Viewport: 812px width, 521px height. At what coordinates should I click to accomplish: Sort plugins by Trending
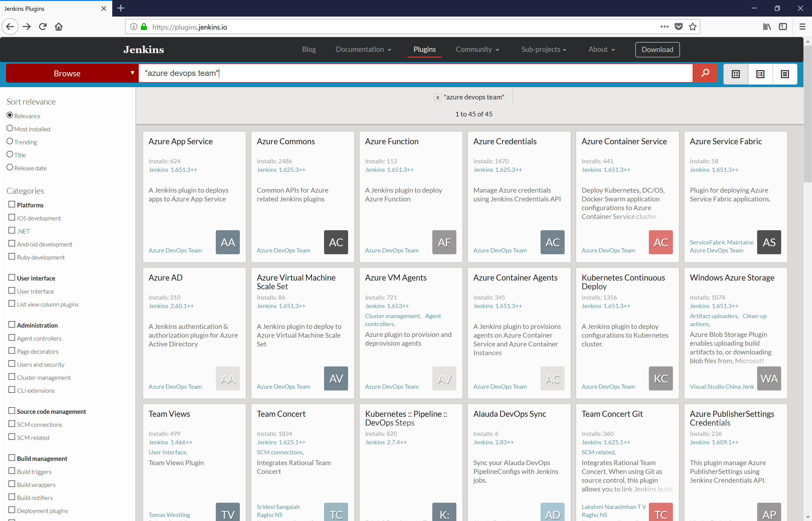pyautogui.click(x=10, y=142)
